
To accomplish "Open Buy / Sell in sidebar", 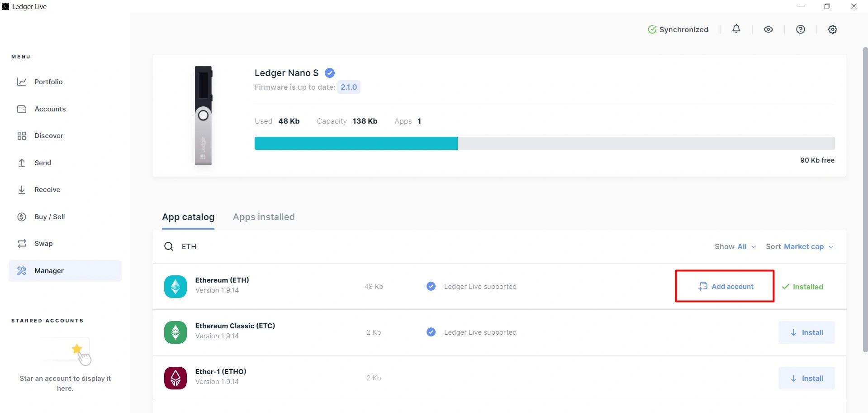I will 65,217.
